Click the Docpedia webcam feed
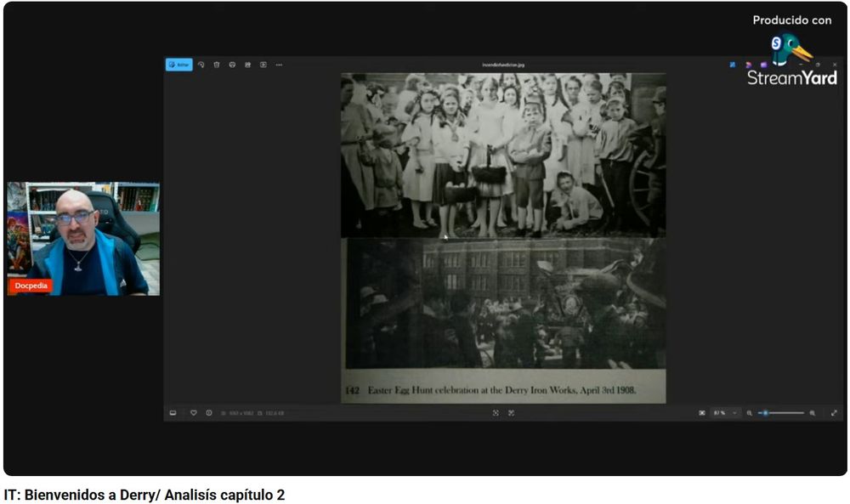 click(83, 239)
